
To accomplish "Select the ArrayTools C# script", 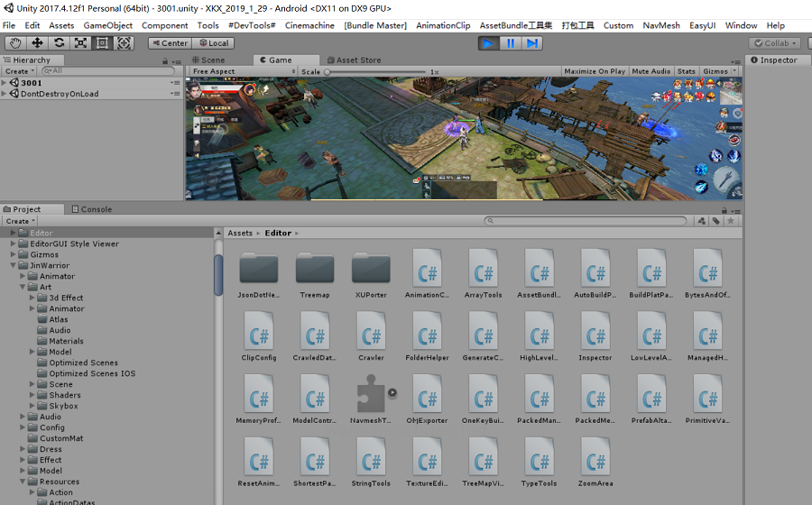I will point(484,268).
